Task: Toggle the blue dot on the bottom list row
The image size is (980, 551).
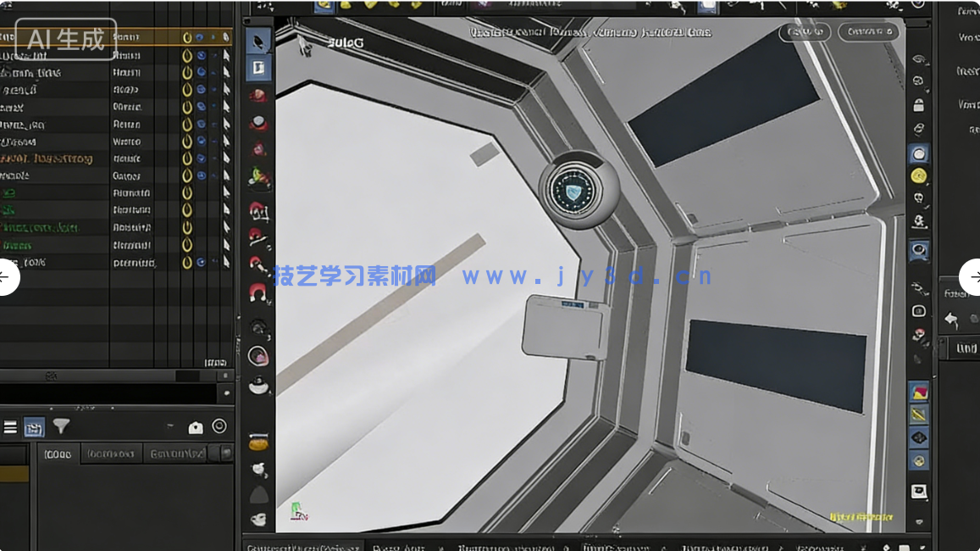Action: point(200,263)
